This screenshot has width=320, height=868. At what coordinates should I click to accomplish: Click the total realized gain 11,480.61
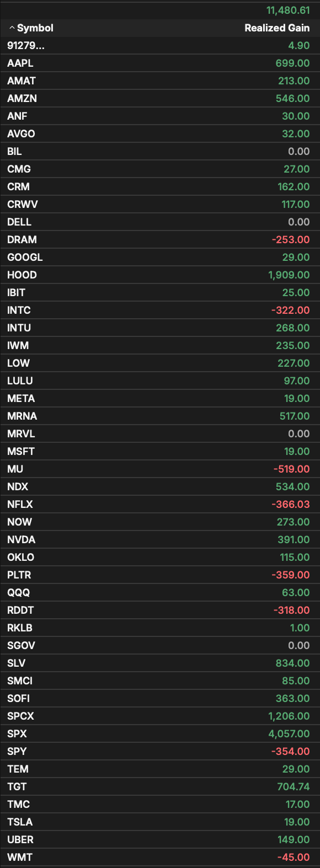[288, 10]
